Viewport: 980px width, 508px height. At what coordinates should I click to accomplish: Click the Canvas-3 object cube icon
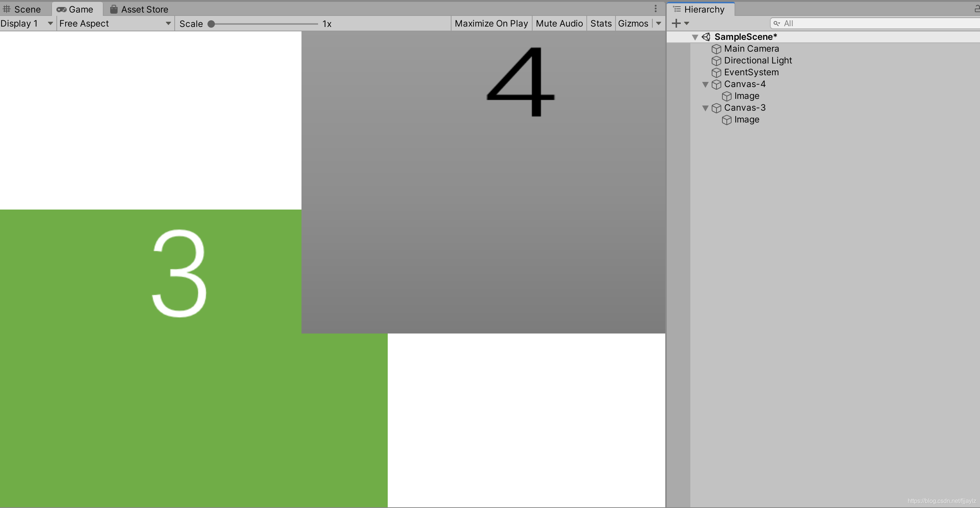click(716, 108)
